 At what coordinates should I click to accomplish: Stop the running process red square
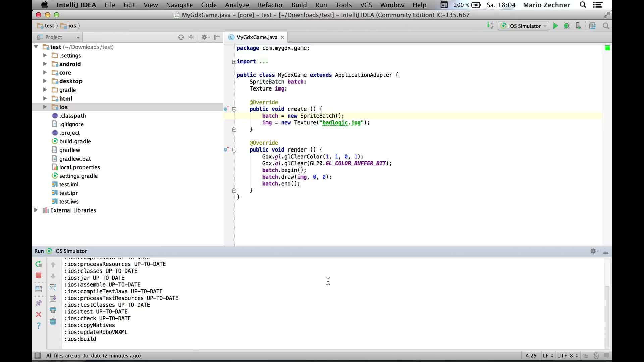39,275
